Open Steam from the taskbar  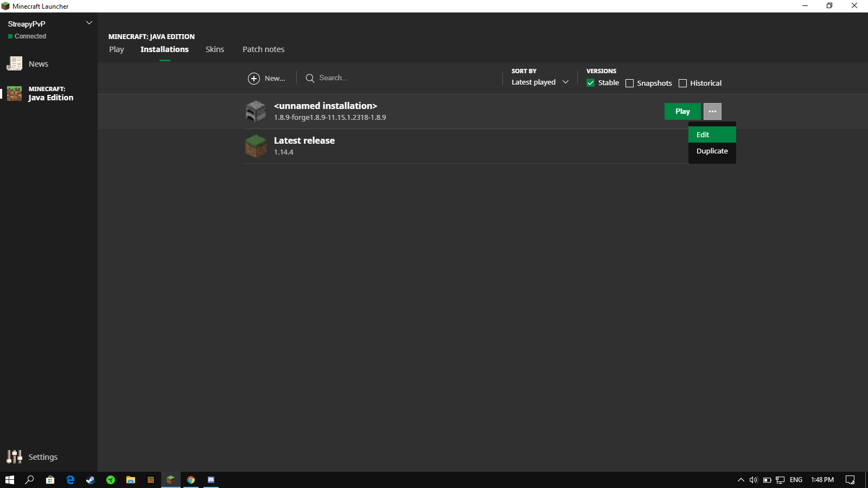(91, 480)
